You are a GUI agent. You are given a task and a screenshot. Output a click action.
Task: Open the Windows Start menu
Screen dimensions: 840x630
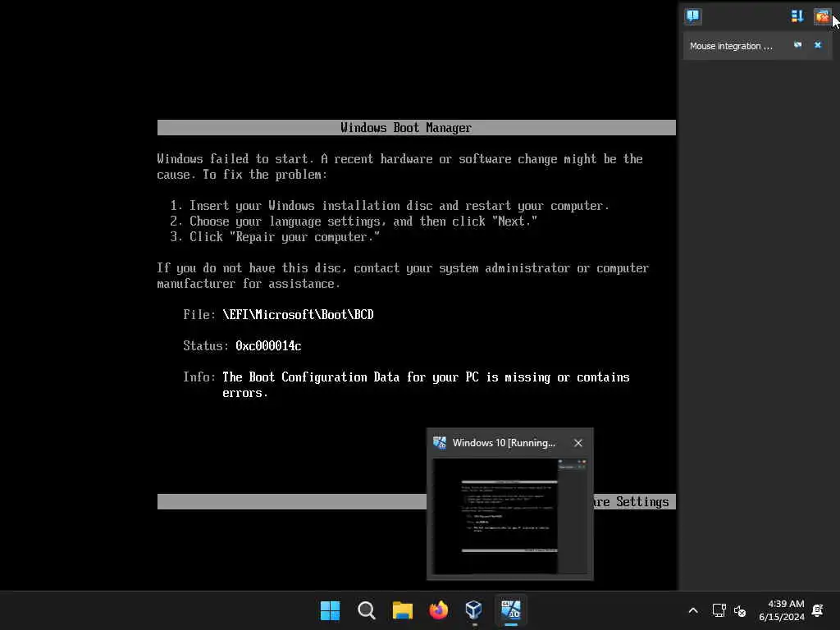330,610
